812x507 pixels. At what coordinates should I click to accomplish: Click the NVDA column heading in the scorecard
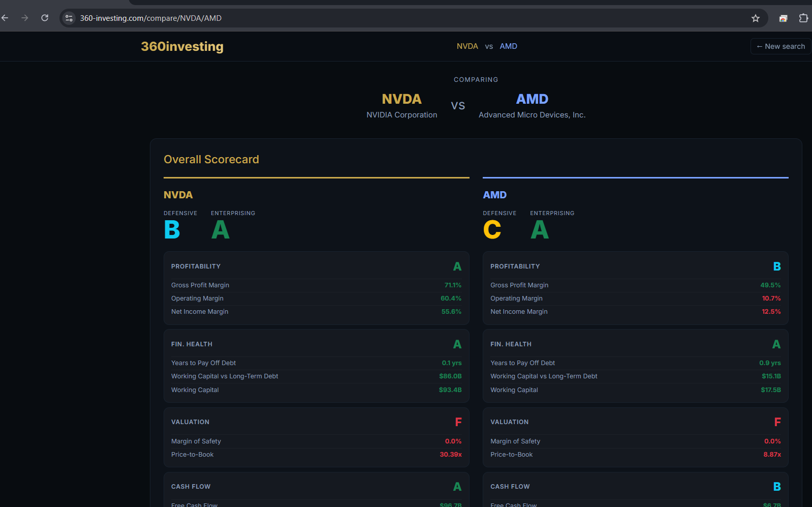coord(178,195)
